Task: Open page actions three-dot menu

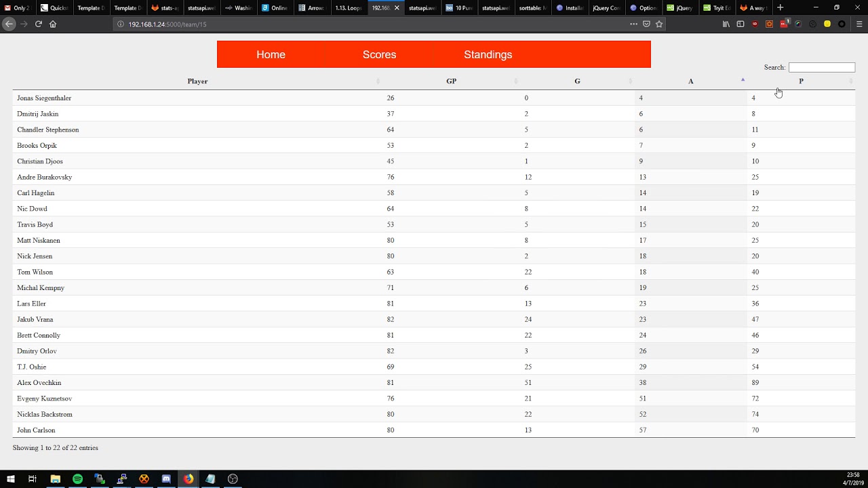Action: click(633, 24)
